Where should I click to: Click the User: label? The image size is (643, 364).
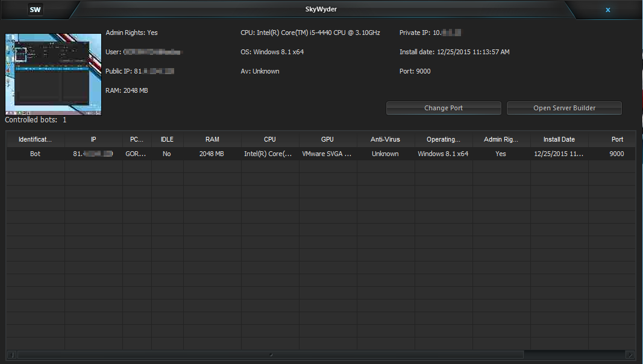[x=144, y=52]
